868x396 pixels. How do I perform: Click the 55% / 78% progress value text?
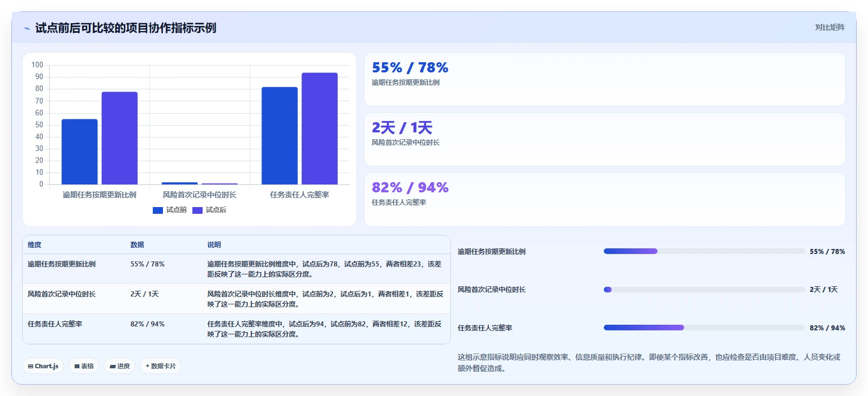827,252
